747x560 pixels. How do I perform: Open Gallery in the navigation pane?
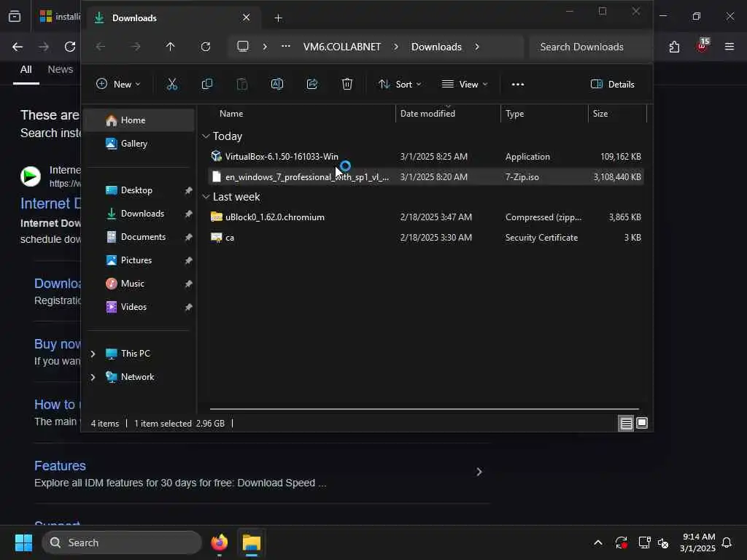click(x=139, y=144)
